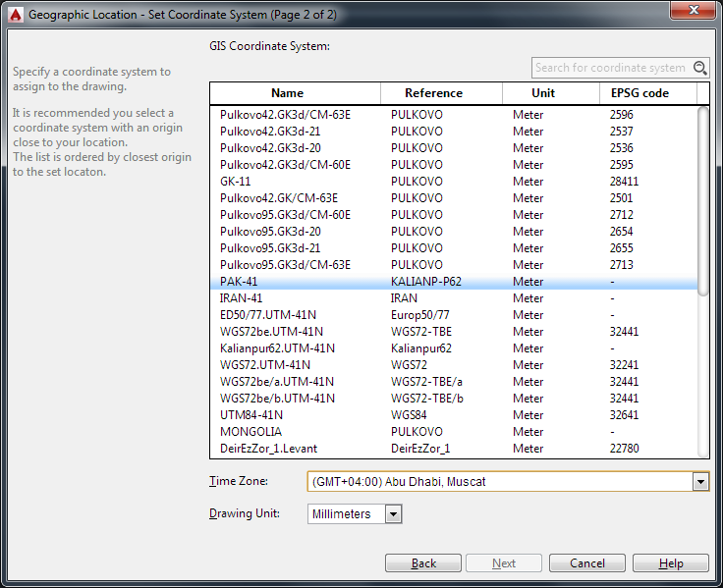Select DeirEzZor_1.Levant row
This screenshot has width=723, height=588.
pos(454,449)
